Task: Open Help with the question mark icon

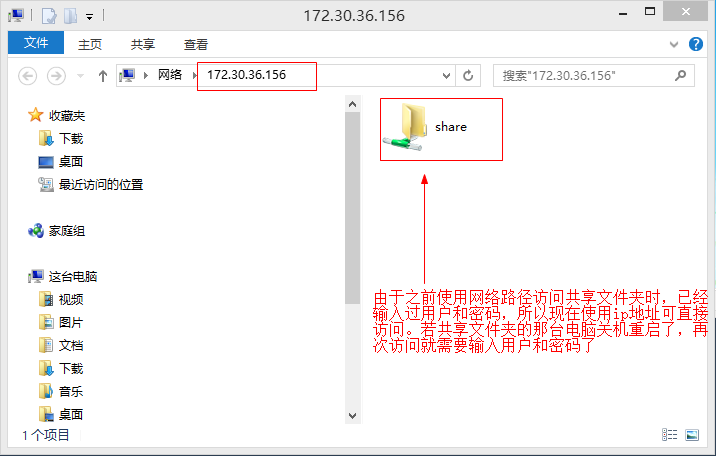Action: click(x=695, y=44)
